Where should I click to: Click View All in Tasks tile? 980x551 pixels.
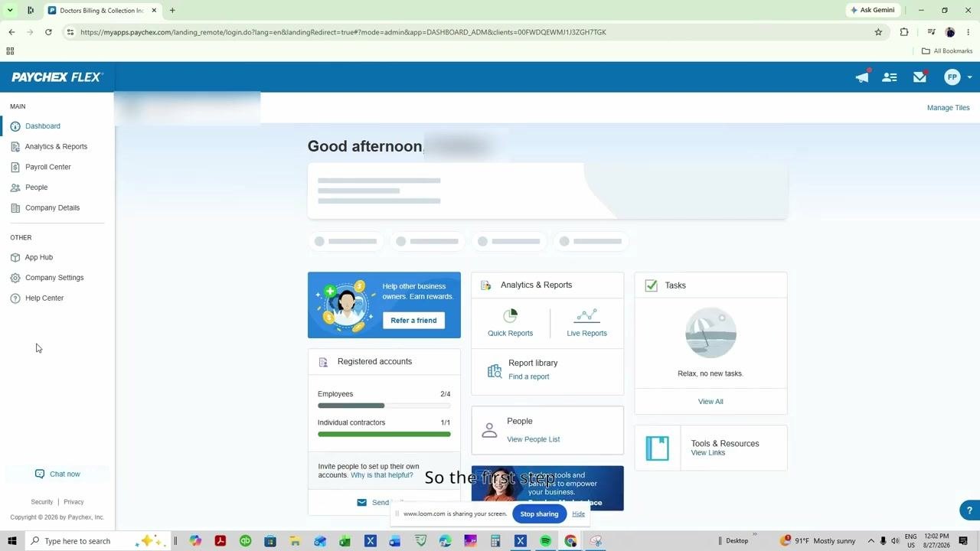pyautogui.click(x=710, y=402)
